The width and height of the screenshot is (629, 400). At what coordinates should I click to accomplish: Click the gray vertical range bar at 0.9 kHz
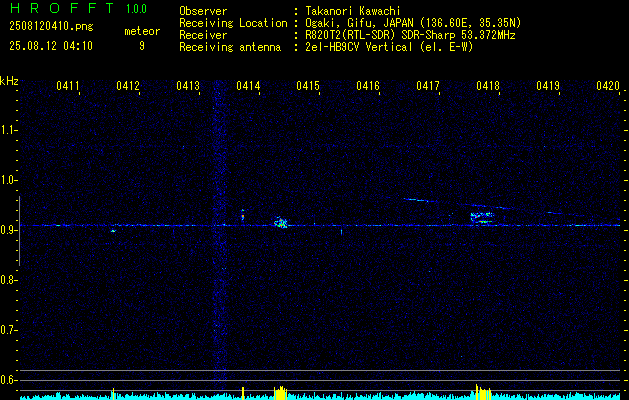(x=19, y=231)
